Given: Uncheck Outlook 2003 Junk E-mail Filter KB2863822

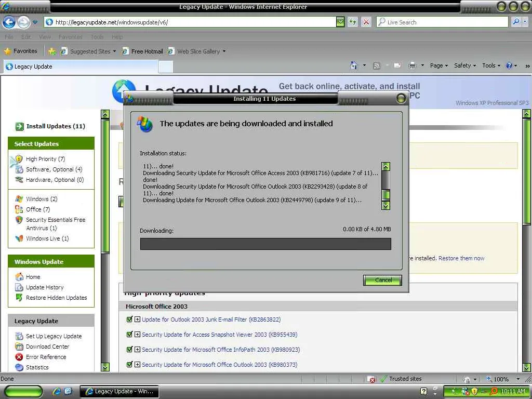Looking at the screenshot, I should point(129,320).
